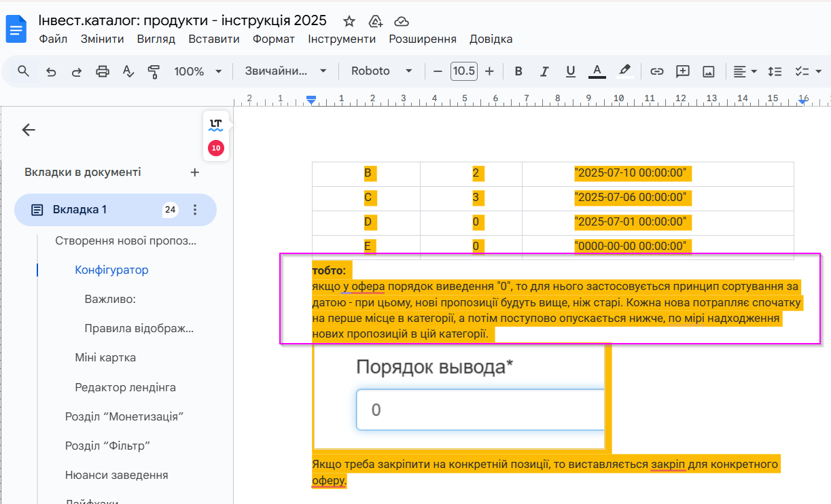
Task: Click the underlined word закріп
Action: 668,465
